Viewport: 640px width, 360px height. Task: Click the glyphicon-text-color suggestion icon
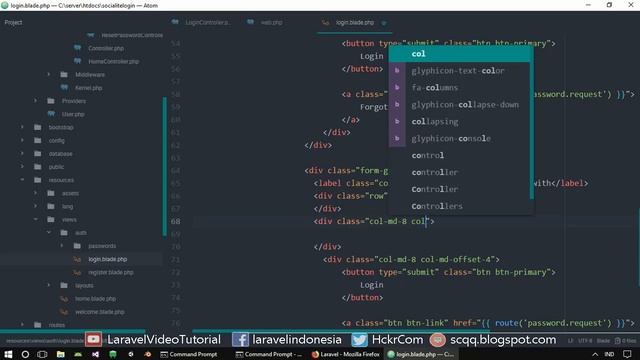[x=397, y=71]
